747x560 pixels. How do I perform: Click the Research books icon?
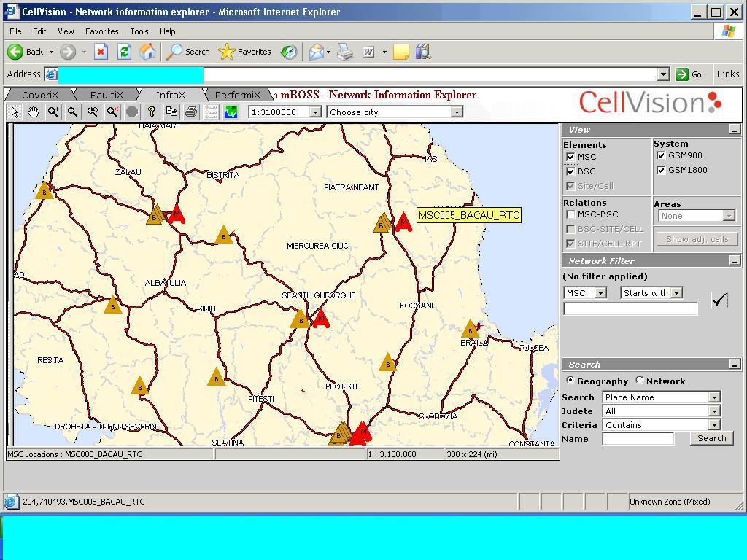coord(423,52)
